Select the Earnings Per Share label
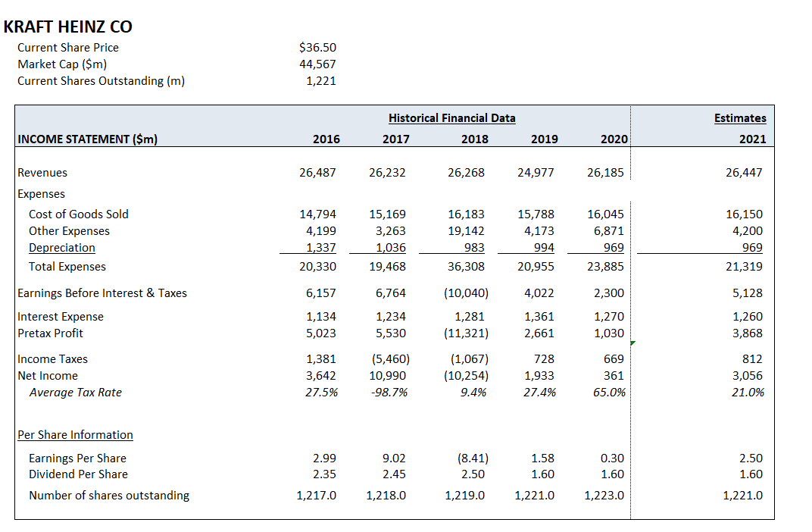Screen dimensions: 812x532 coord(78,458)
